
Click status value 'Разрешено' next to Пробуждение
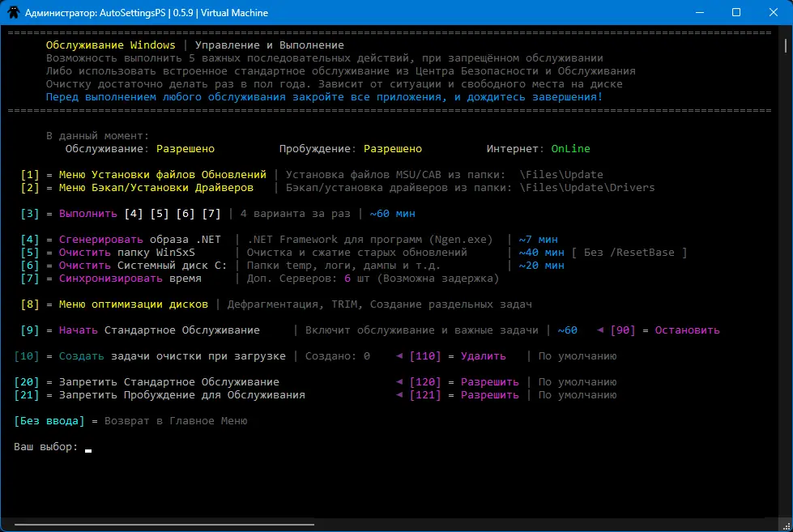coord(393,149)
